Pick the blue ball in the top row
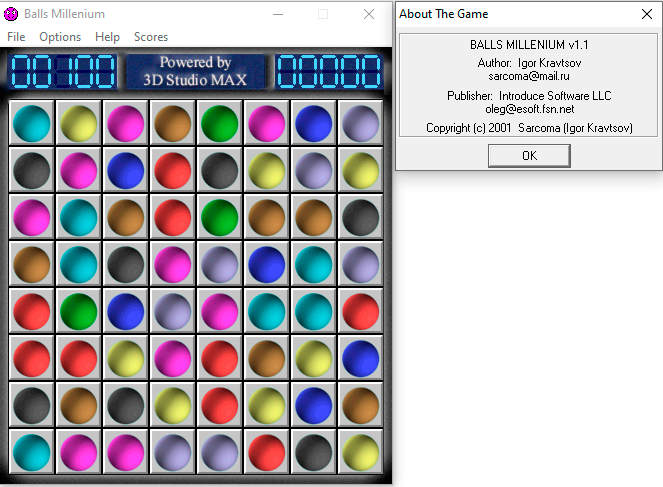 click(x=313, y=123)
